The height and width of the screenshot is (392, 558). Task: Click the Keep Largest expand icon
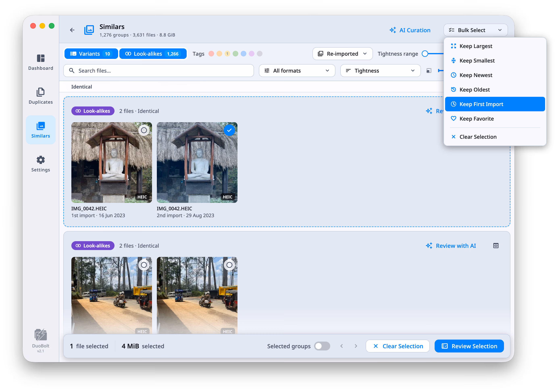(x=454, y=46)
